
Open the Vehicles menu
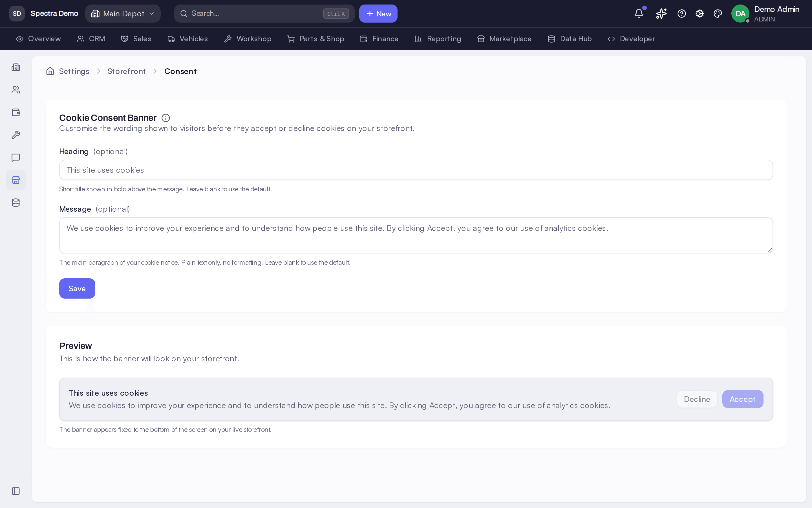click(x=187, y=39)
